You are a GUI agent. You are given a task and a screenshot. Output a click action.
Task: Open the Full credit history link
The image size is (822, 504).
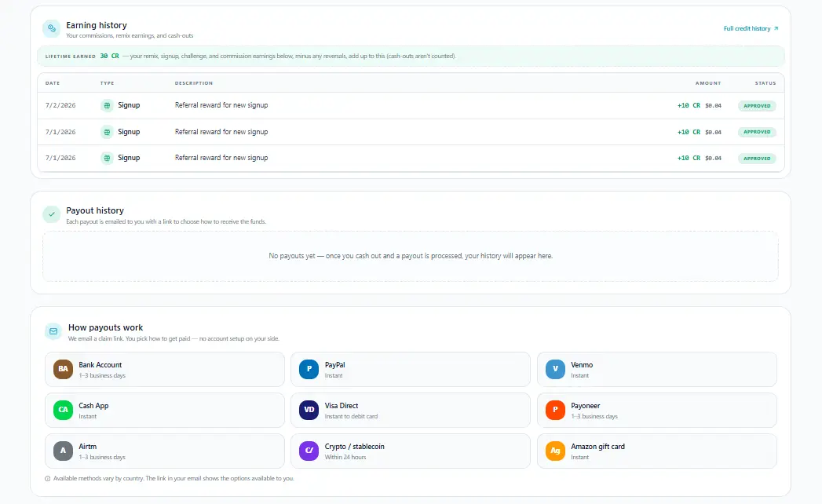[x=751, y=28]
